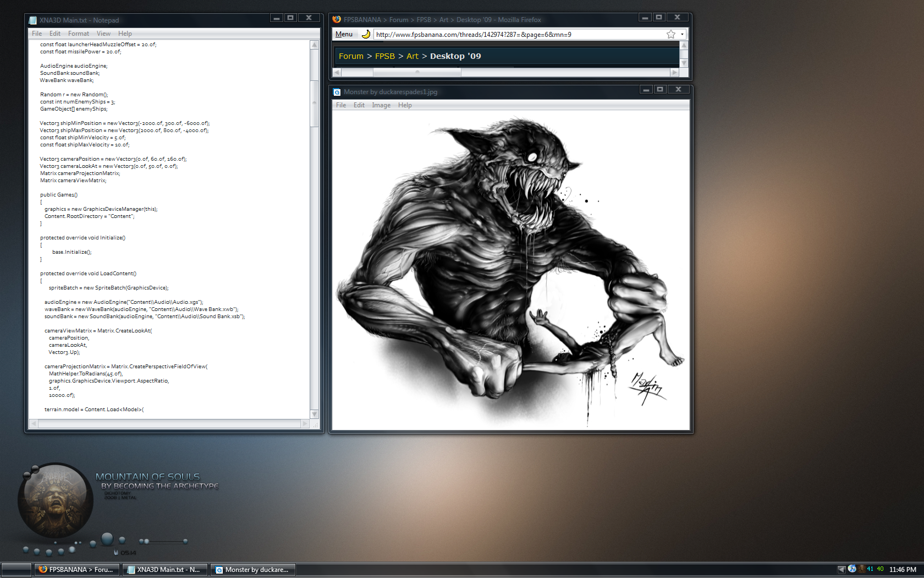Click the Firefox horizontal scrollbar thumb

pos(417,72)
